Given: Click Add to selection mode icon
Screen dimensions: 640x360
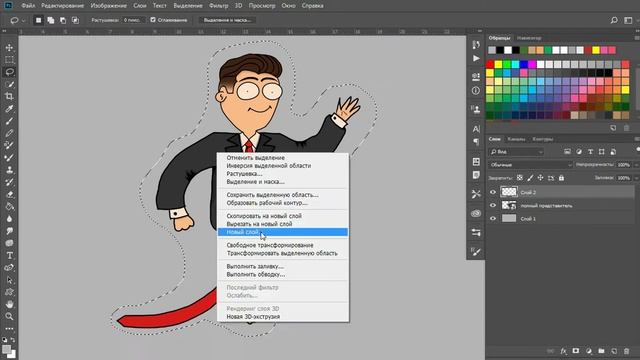Looking at the screenshot, I should 51,20.
